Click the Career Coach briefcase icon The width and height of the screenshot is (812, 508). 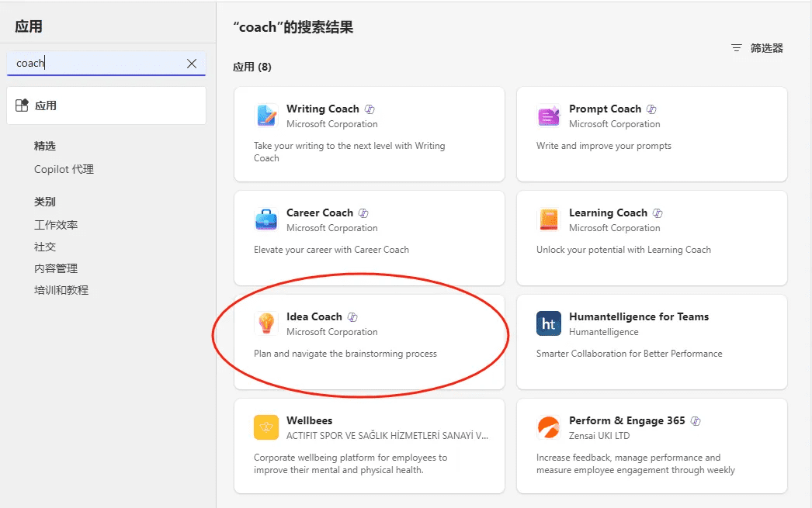[x=266, y=219]
